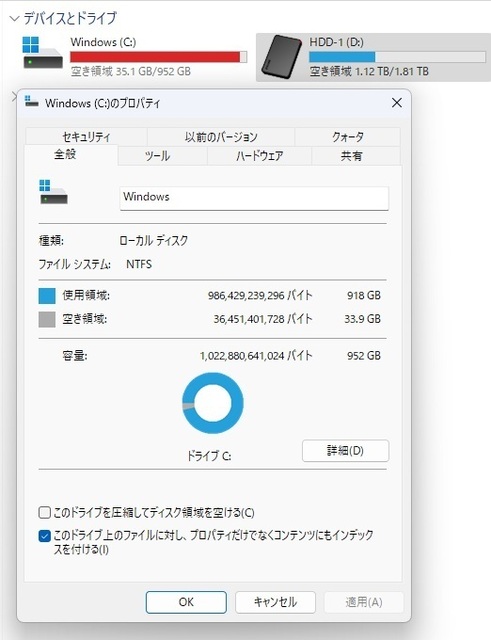Screen dimensions: 491x640
Task: Switch to the 以前のバージョン tab
Action: coord(221,137)
